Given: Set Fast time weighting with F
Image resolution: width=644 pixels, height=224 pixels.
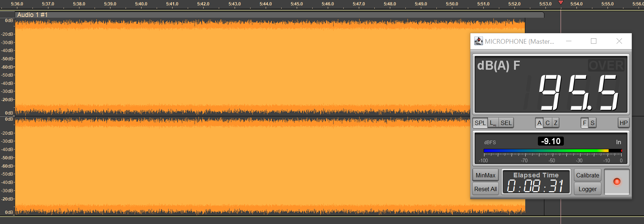Looking at the screenshot, I should coord(584,123).
